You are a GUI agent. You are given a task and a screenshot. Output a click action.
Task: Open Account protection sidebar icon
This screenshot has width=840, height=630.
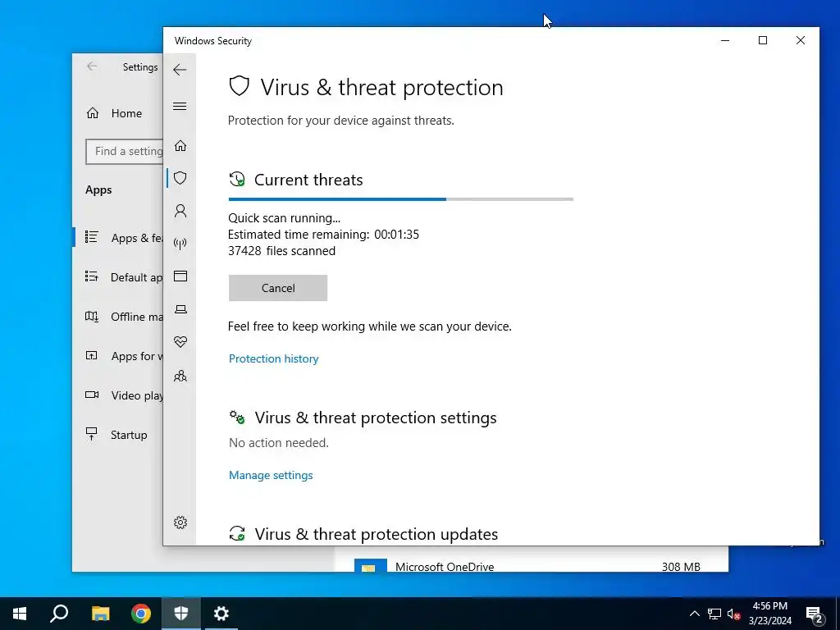(180, 211)
